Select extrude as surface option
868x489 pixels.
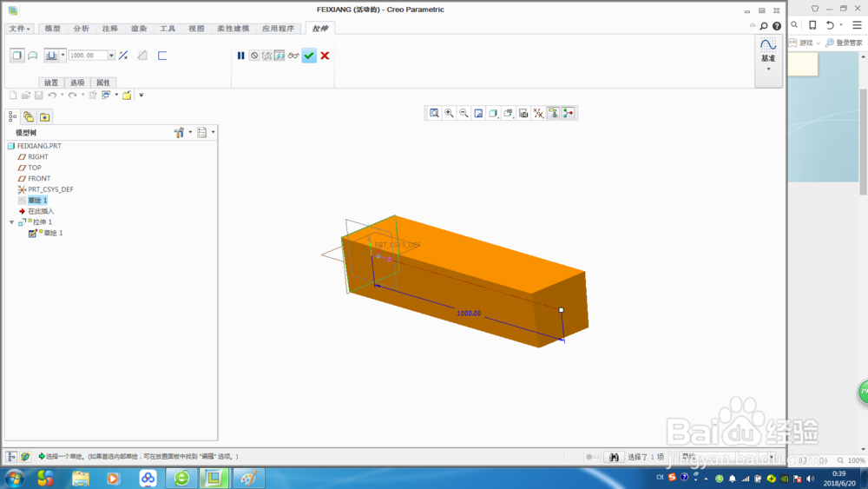tap(33, 56)
